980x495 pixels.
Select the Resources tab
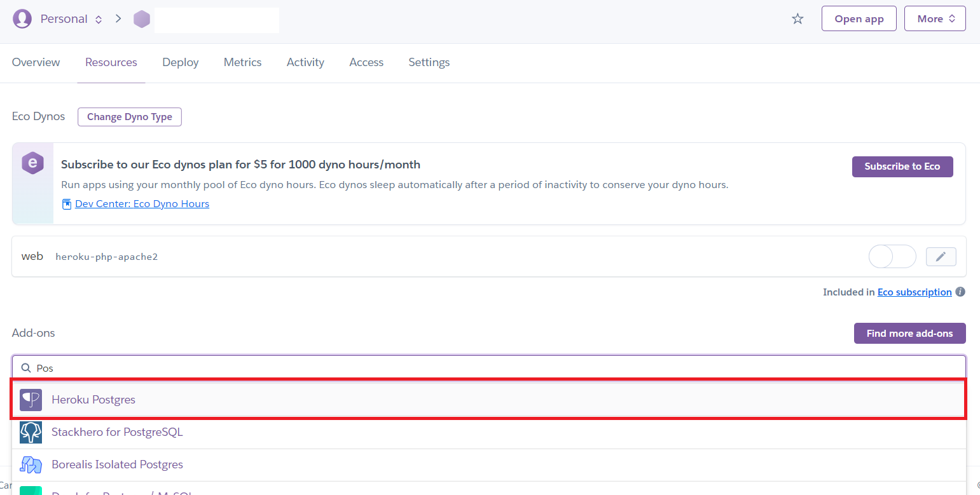point(111,62)
